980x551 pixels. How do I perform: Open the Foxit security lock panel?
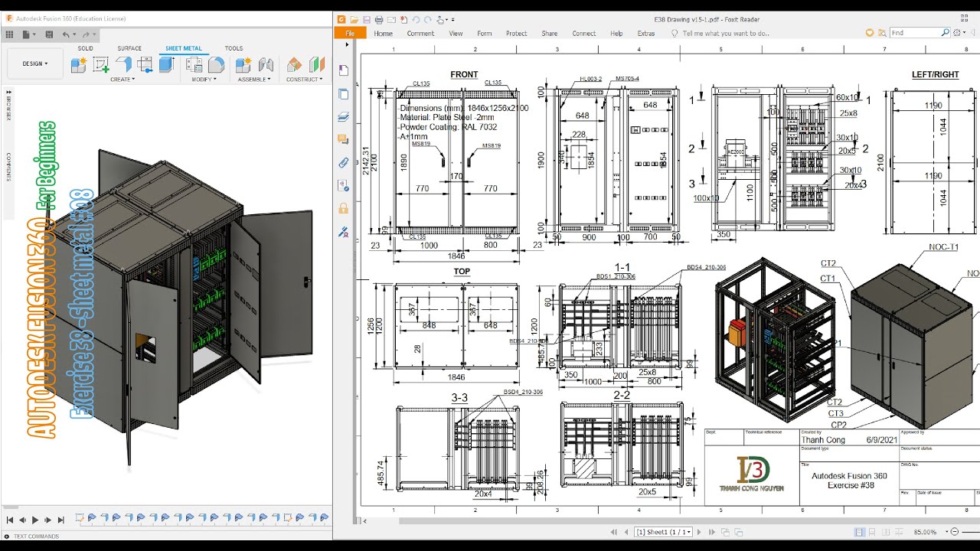tap(343, 208)
